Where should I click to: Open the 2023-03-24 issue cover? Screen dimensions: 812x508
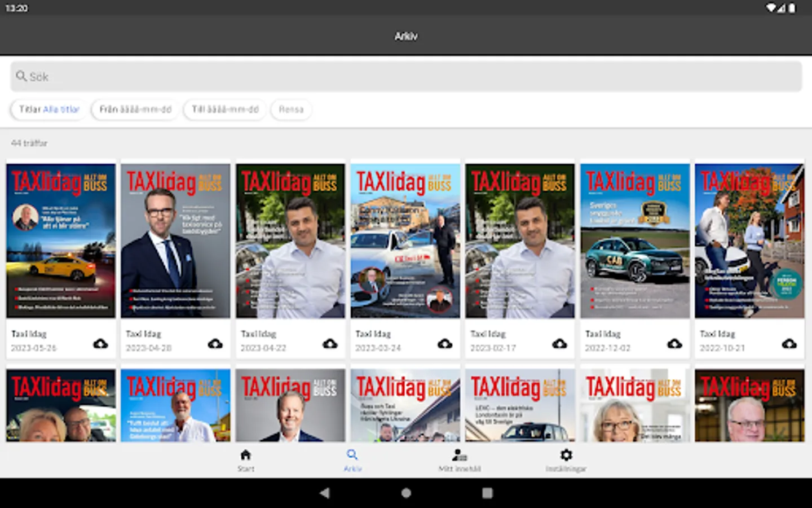405,241
